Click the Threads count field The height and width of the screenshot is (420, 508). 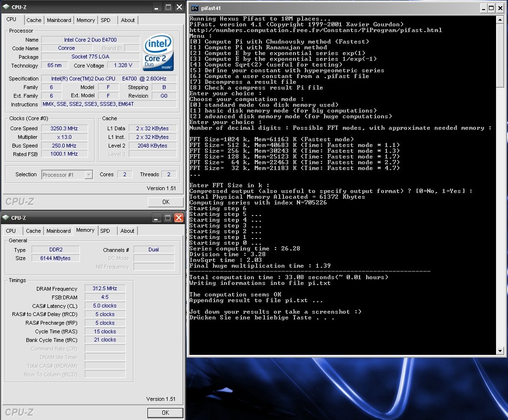pyautogui.click(x=169, y=174)
